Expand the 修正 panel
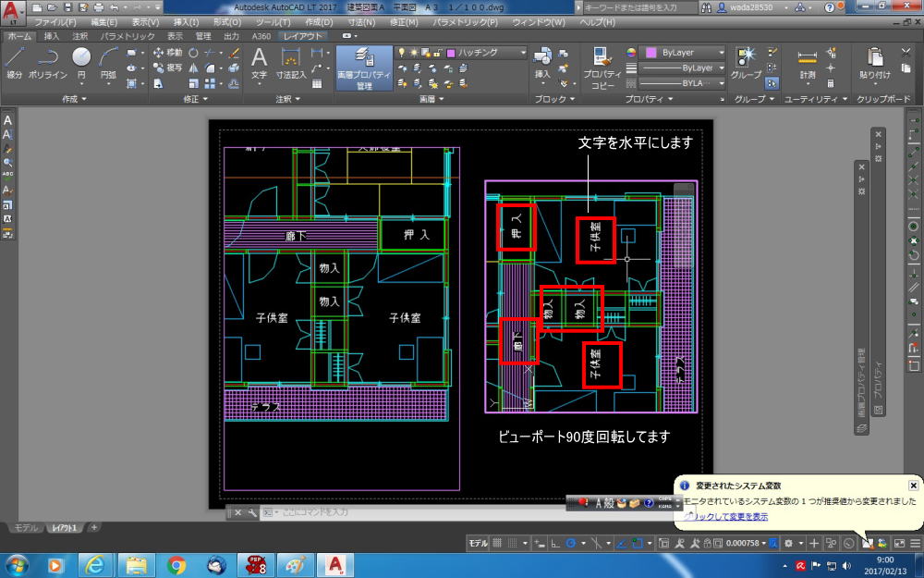The width and height of the screenshot is (924, 578). click(x=195, y=99)
